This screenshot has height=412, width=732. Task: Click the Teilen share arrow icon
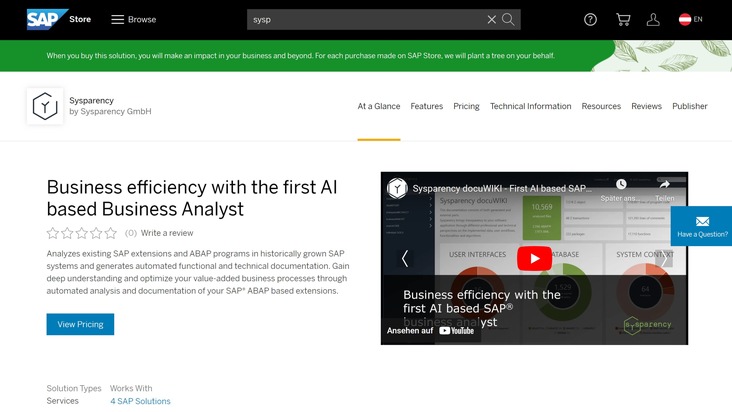point(665,185)
